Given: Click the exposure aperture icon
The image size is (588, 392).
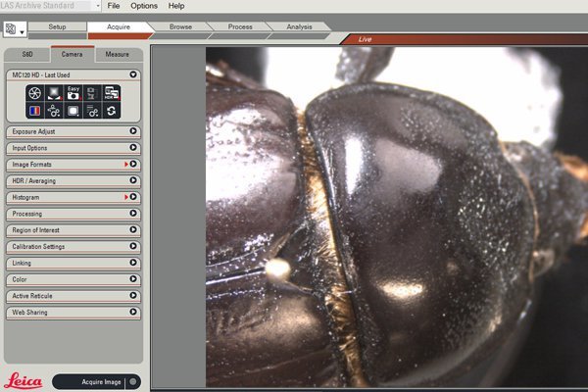Looking at the screenshot, I should [34, 93].
